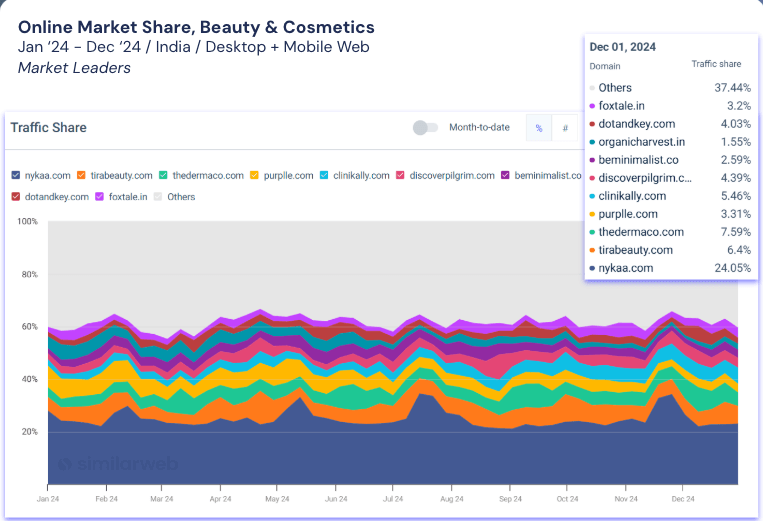Click the Jul 24 x-axis label
The height and width of the screenshot is (521, 763).
click(393, 499)
